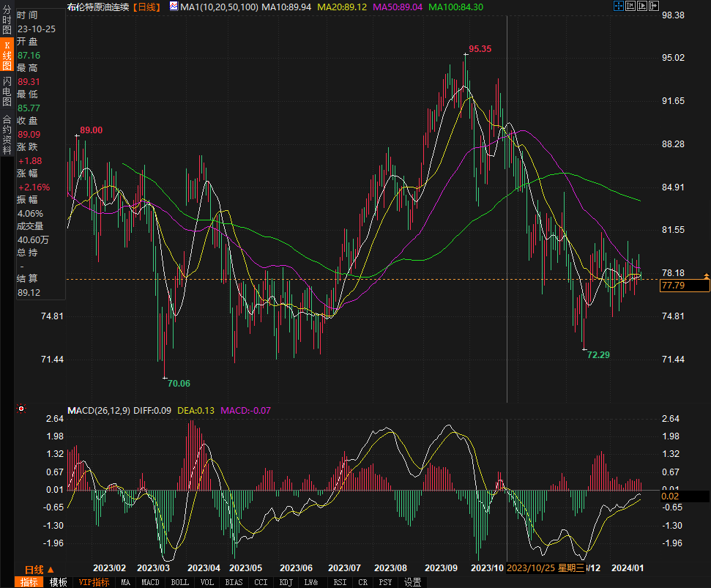This screenshot has height=588, width=711.
Task: Click the orange price marker at axis right
Action: (706, 276)
